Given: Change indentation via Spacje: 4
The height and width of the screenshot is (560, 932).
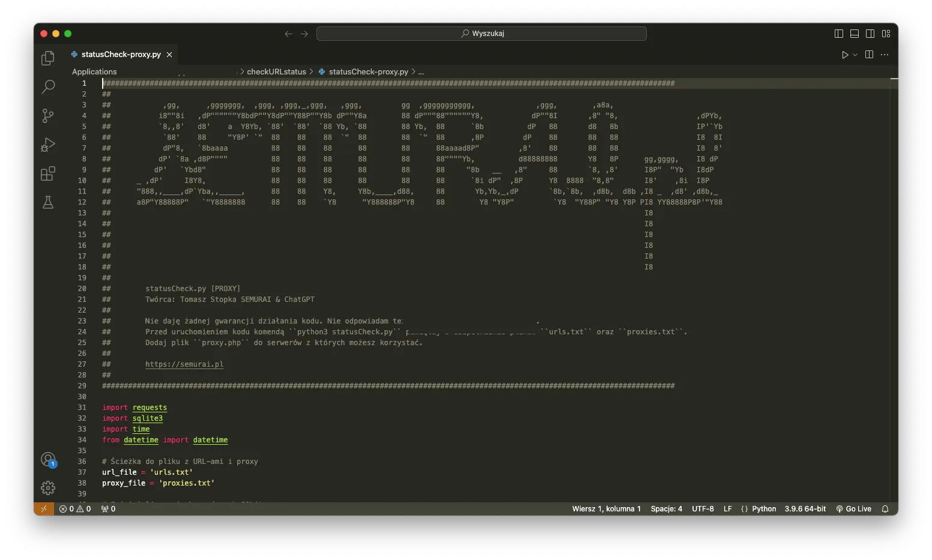Looking at the screenshot, I should (x=667, y=509).
